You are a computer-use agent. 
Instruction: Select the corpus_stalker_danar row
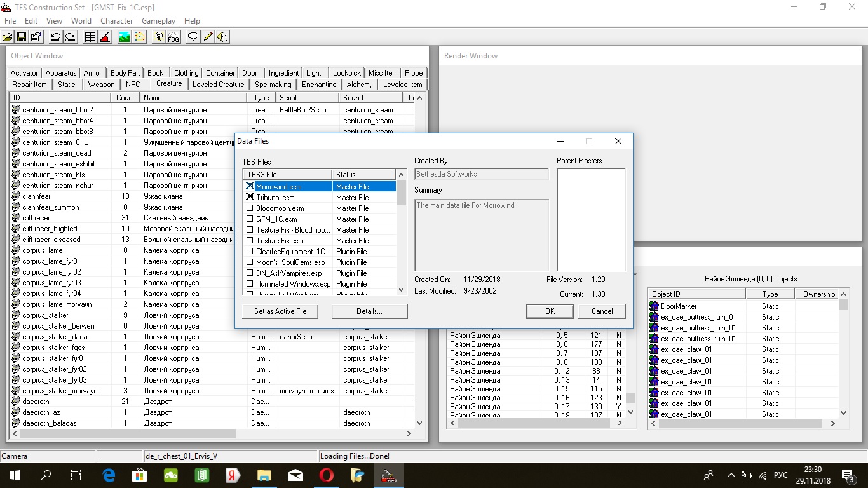pos(212,337)
